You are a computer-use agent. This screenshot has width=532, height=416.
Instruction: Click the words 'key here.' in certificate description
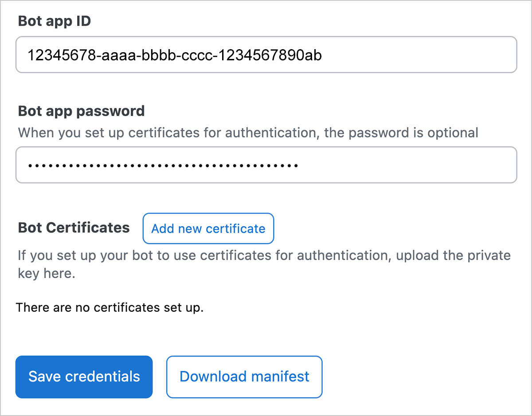(46, 273)
